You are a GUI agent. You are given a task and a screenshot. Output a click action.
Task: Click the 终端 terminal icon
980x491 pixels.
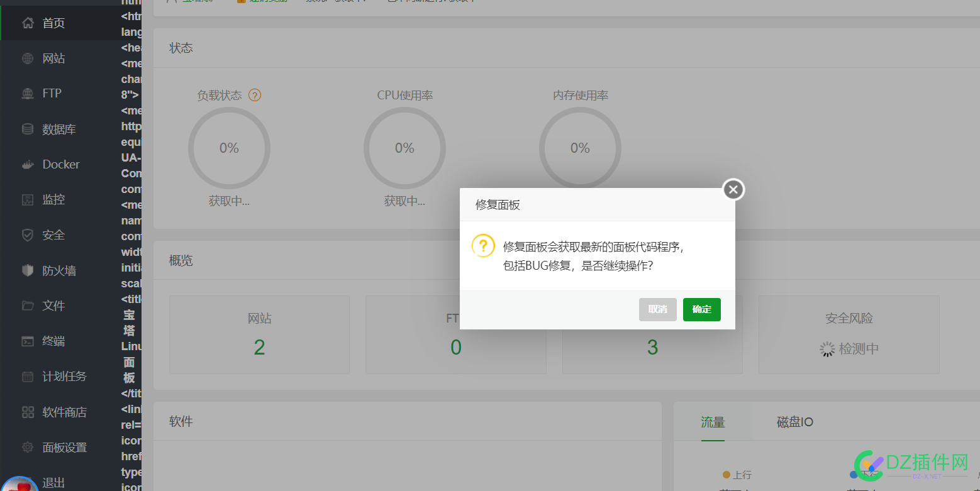(28, 341)
